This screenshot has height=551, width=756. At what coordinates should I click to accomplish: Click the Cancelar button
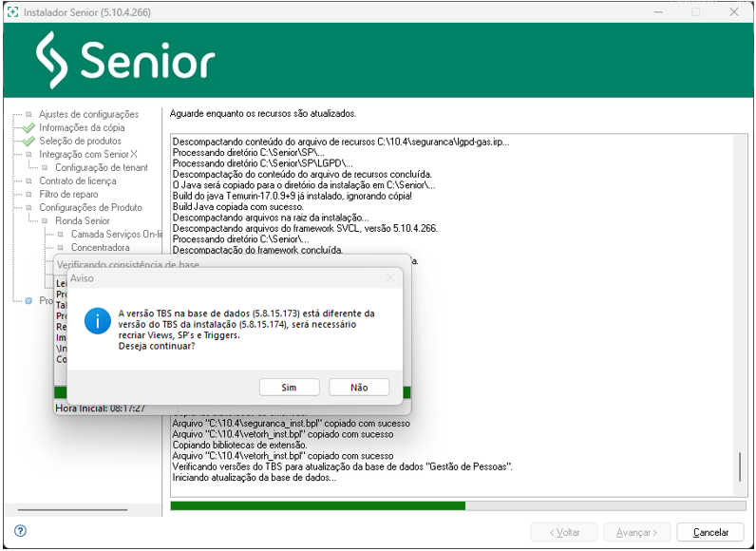710,532
